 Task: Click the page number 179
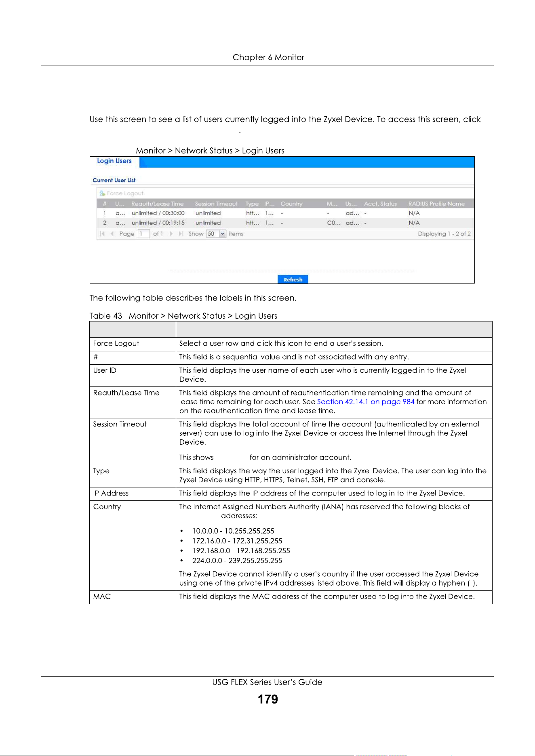point(268,699)
